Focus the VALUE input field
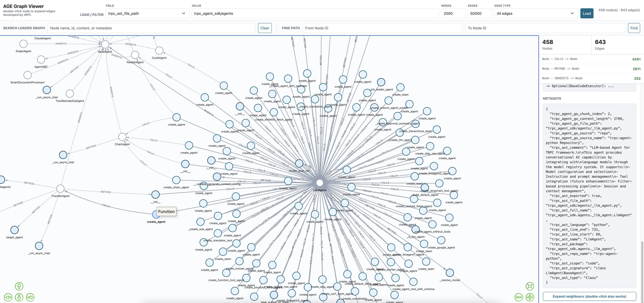Image resolution: width=644 pixels, height=303 pixels. point(315,13)
